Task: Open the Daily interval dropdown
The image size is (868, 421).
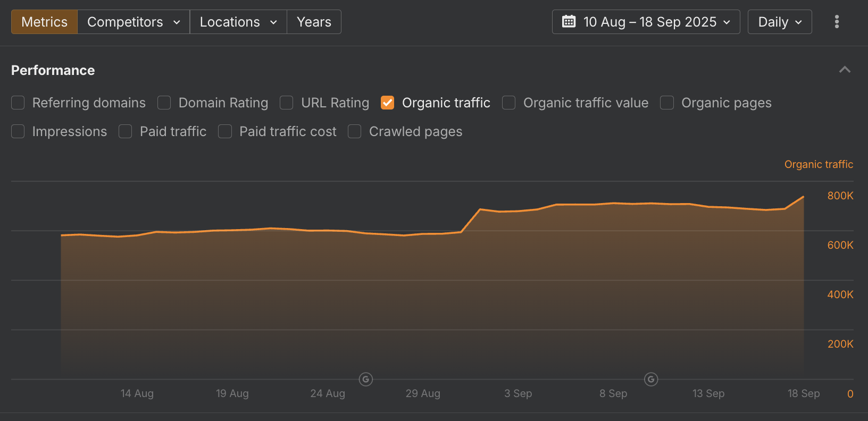Action: coord(780,22)
